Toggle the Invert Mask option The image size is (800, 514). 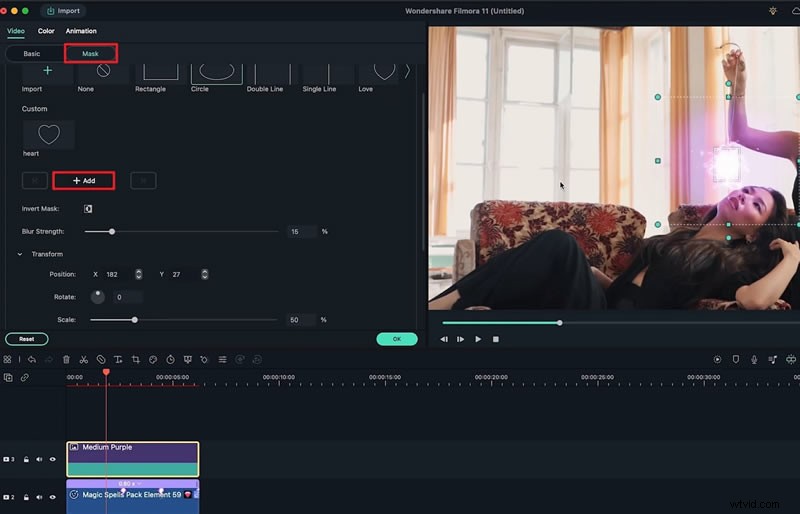88,209
